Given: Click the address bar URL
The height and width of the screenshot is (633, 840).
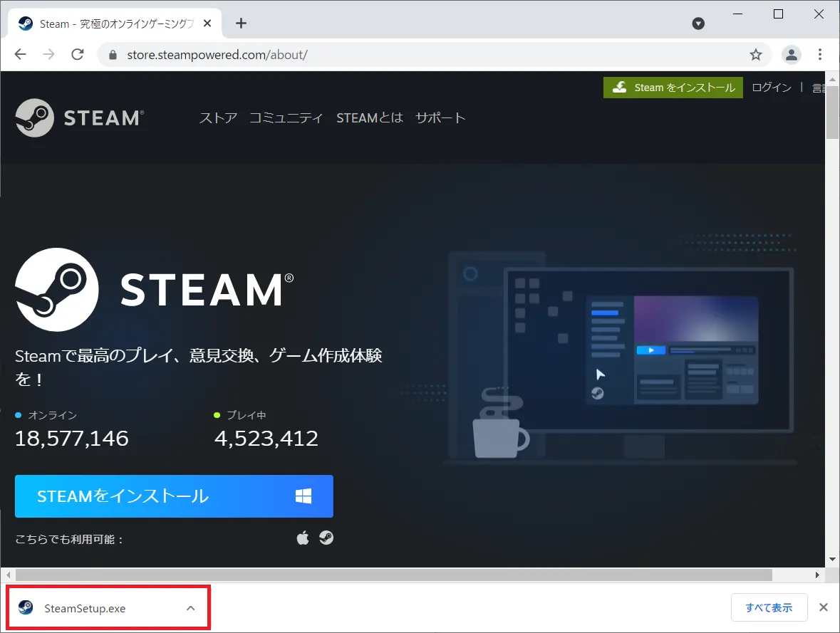Looking at the screenshot, I should pyautogui.click(x=217, y=55).
